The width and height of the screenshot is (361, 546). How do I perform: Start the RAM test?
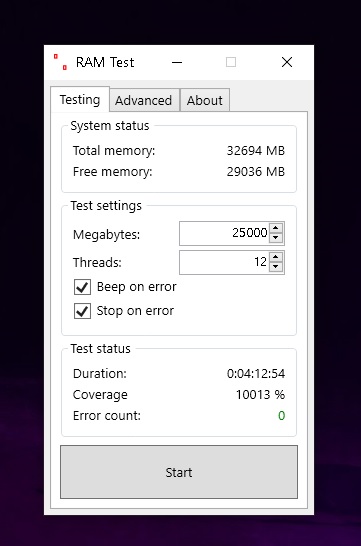pos(179,472)
